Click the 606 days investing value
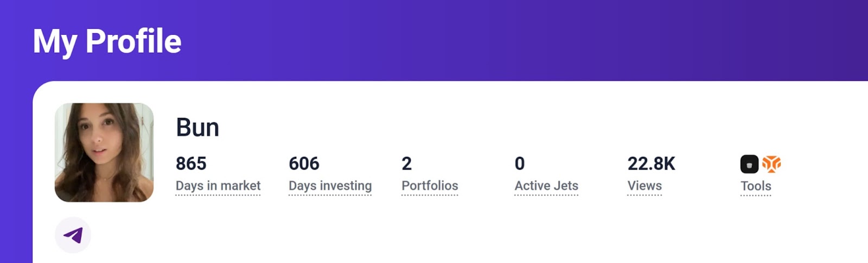868x263 pixels. pyautogui.click(x=304, y=164)
